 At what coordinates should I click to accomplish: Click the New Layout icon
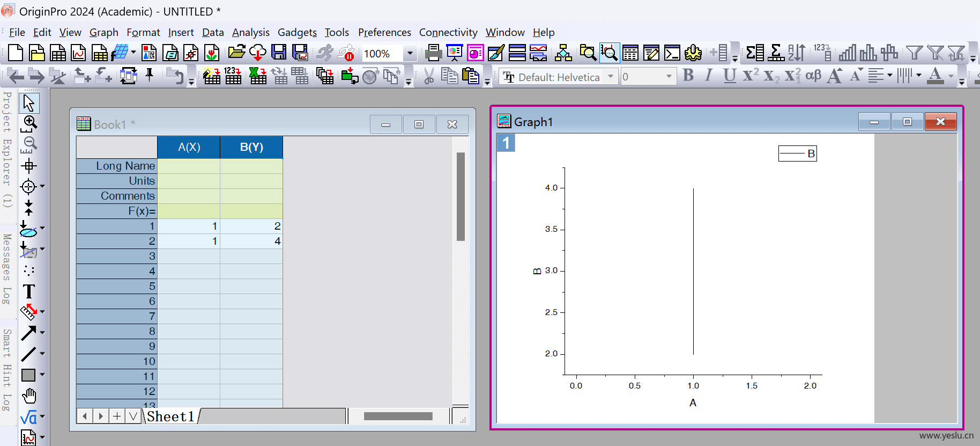(x=150, y=53)
